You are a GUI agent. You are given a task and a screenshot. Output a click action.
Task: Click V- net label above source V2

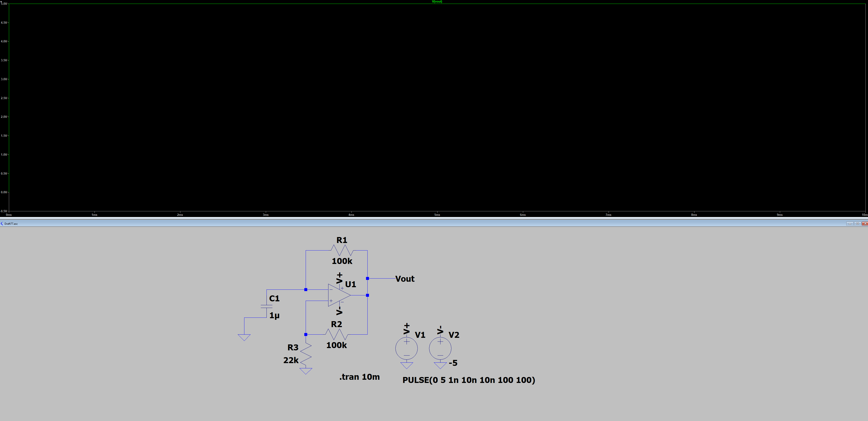point(440,330)
